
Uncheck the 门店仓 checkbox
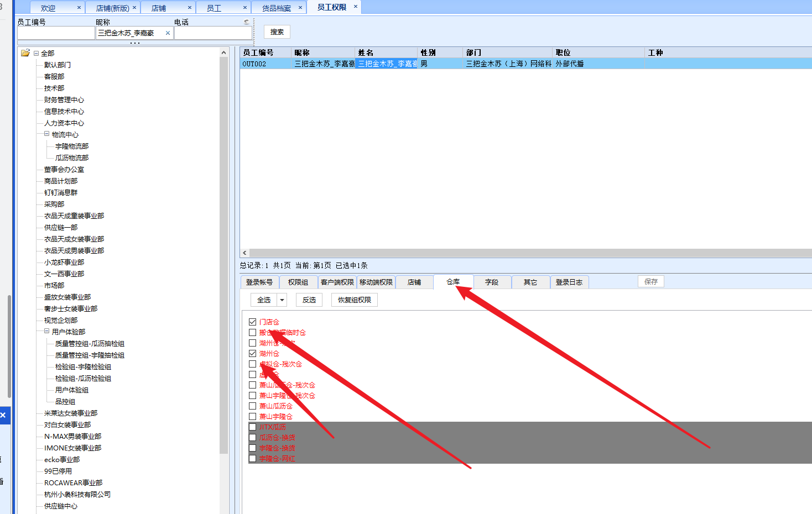coord(253,322)
